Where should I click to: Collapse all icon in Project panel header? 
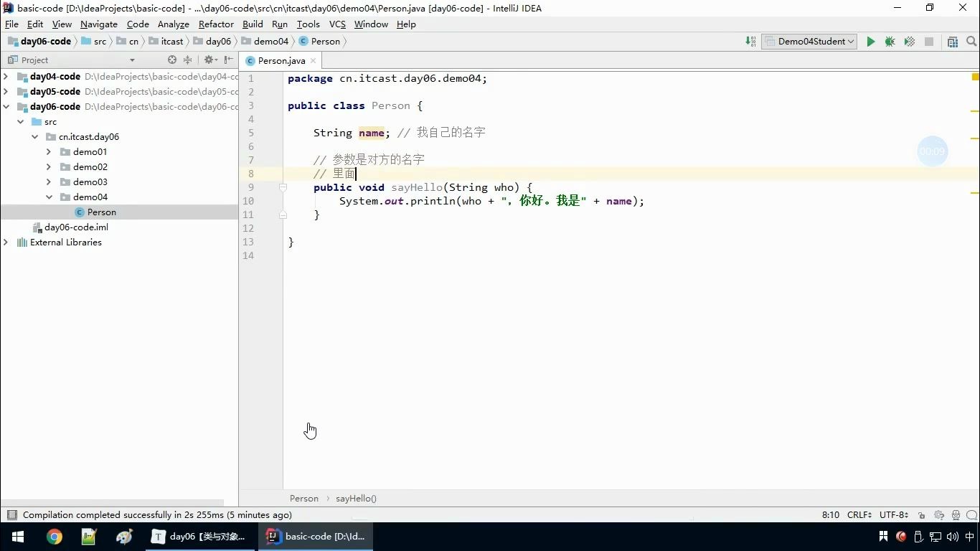(187, 60)
